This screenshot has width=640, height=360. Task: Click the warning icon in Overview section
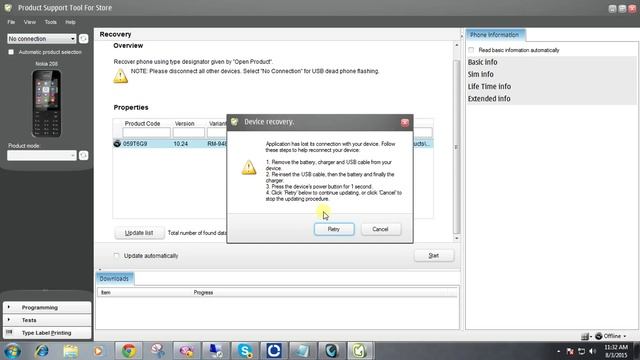pos(120,76)
